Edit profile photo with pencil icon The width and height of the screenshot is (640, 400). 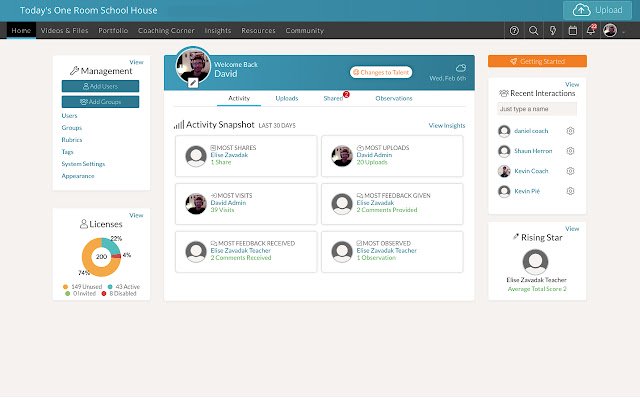tap(193, 83)
